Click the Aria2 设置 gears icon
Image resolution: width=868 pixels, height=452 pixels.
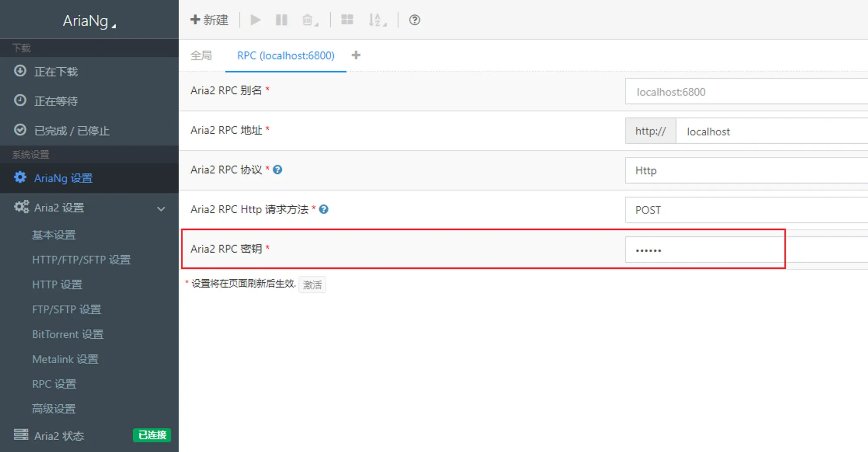click(21, 207)
